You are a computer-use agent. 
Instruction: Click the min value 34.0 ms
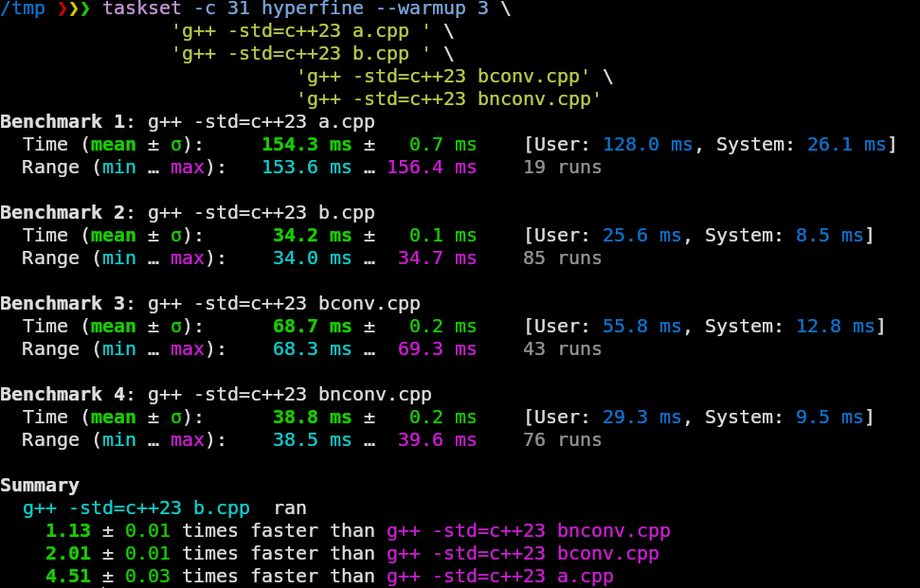(x=312, y=258)
